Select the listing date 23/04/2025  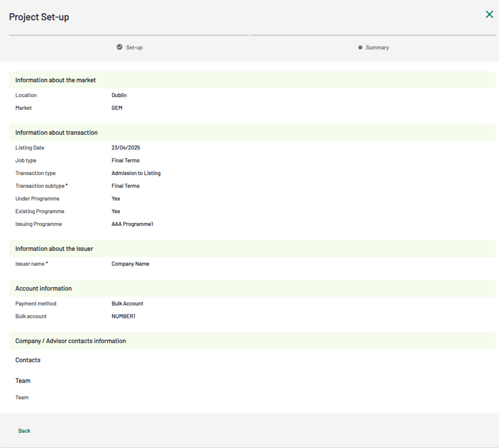coord(126,148)
